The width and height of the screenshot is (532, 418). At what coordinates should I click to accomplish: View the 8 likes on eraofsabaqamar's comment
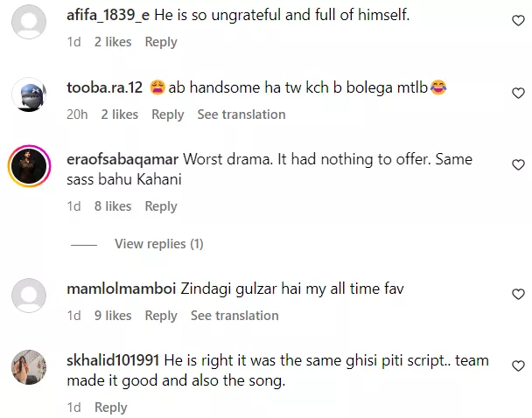pos(113,206)
